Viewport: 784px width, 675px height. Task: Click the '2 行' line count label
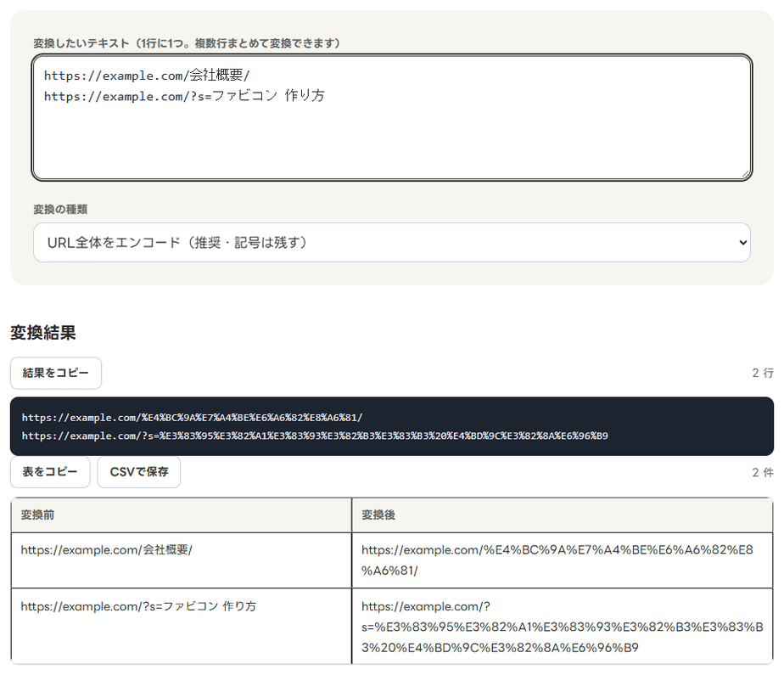click(763, 373)
